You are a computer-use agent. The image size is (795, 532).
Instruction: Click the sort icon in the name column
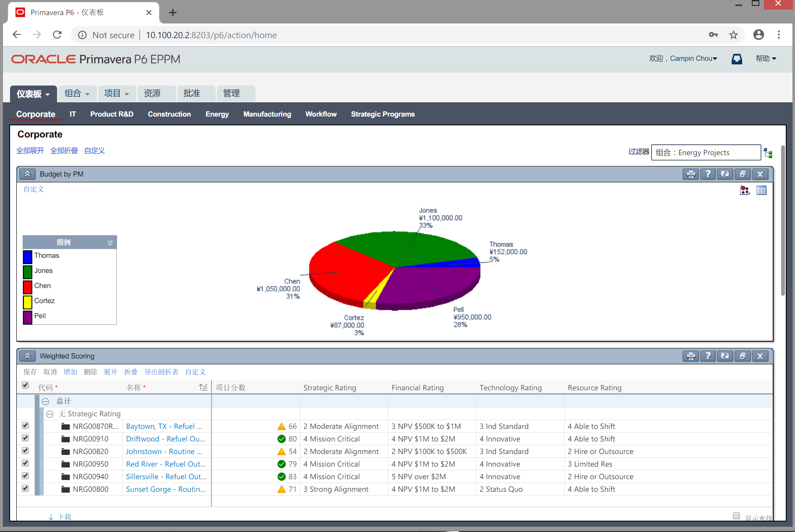pyautogui.click(x=203, y=387)
